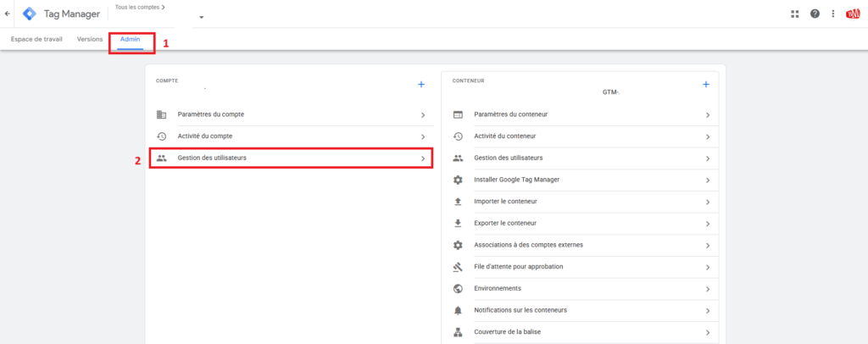Click the container settings window icon
Screen dimensions: 868x344
(458, 115)
